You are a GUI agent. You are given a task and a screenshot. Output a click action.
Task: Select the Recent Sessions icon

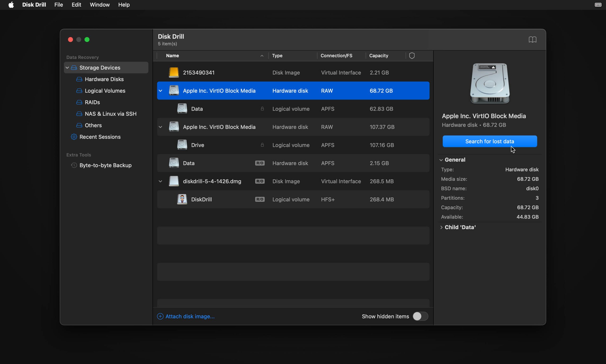point(74,137)
